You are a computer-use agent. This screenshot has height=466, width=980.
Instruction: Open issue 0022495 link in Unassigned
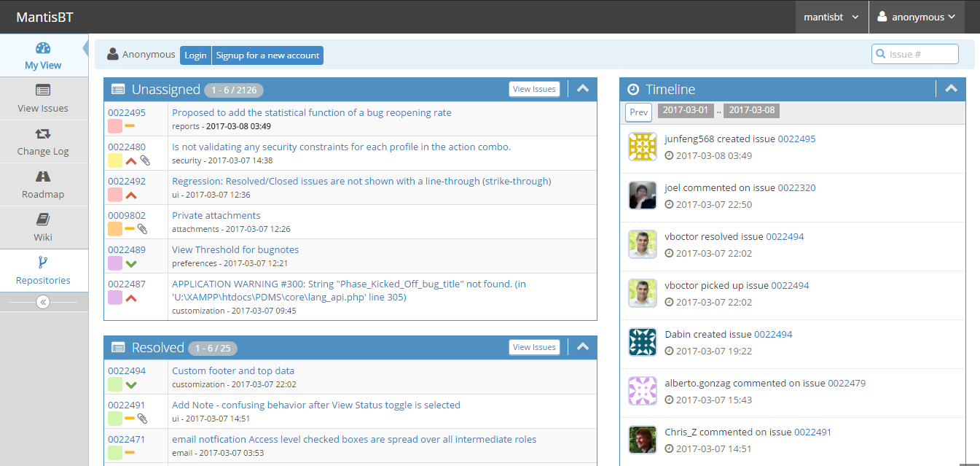127,112
